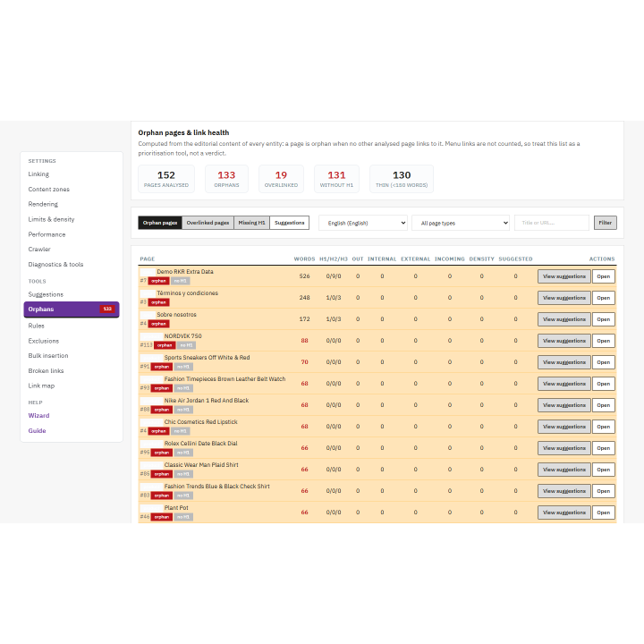View suggestions for NORDVIK 750
This screenshot has height=644, width=644.
(x=563, y=341)
